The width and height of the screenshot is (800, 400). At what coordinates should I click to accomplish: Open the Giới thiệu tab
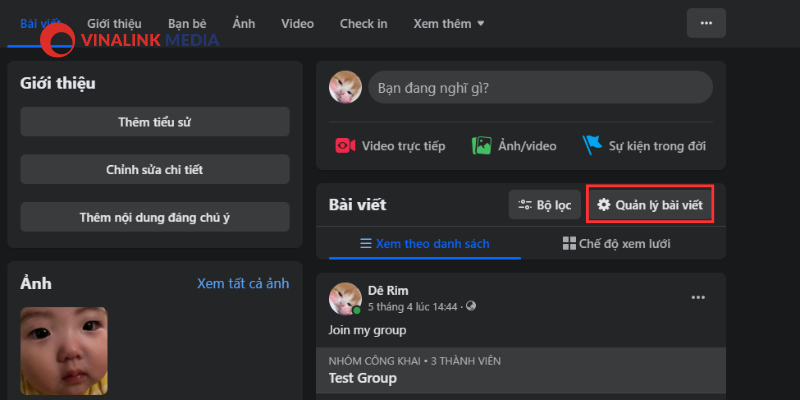coord(114,23)
